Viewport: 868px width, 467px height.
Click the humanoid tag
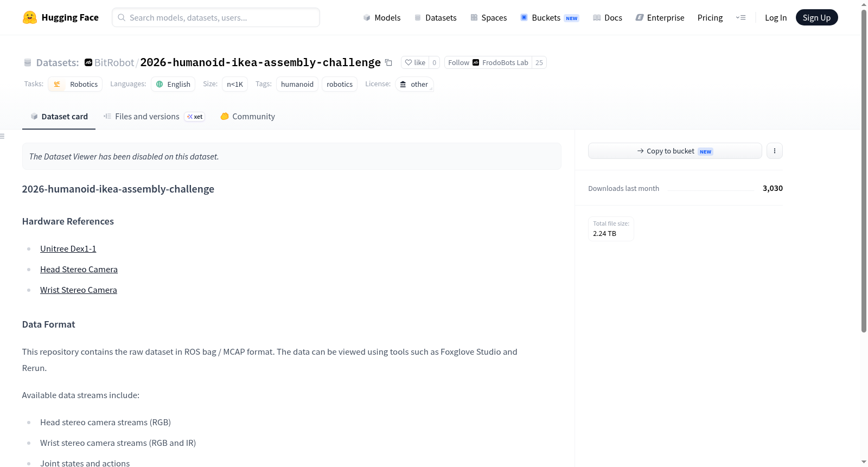297,84
